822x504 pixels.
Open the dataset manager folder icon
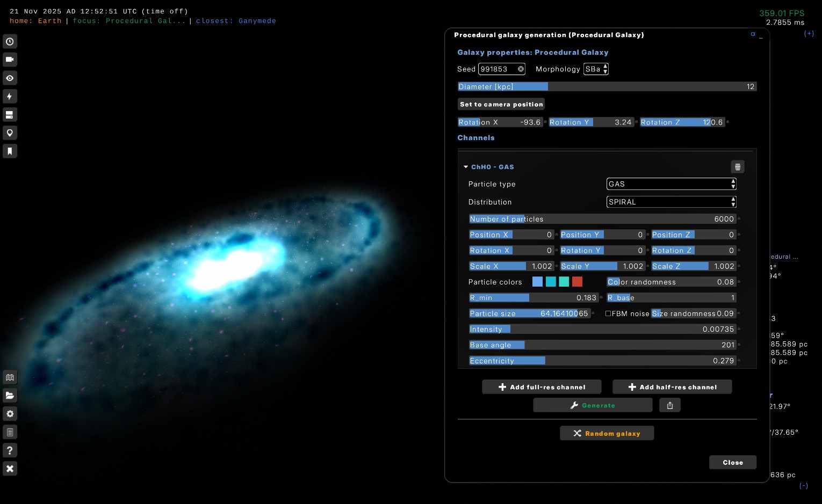pyautogui.click(x=10, y=396)
